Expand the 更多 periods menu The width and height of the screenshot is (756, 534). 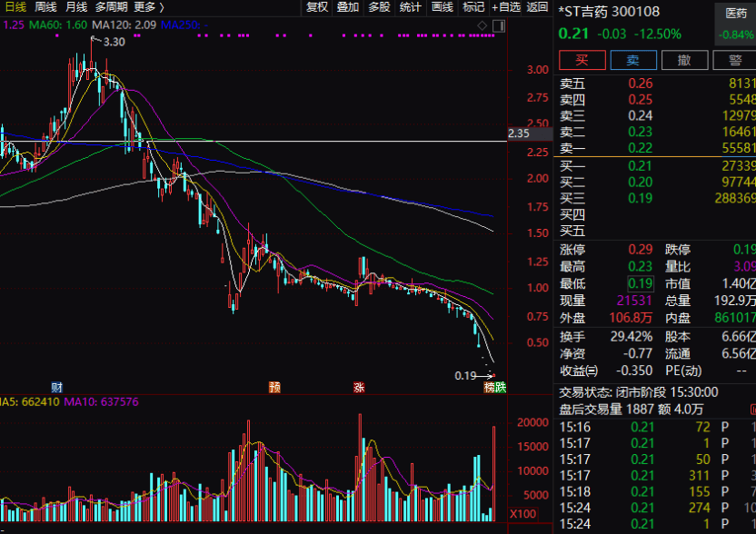[148, 7]
